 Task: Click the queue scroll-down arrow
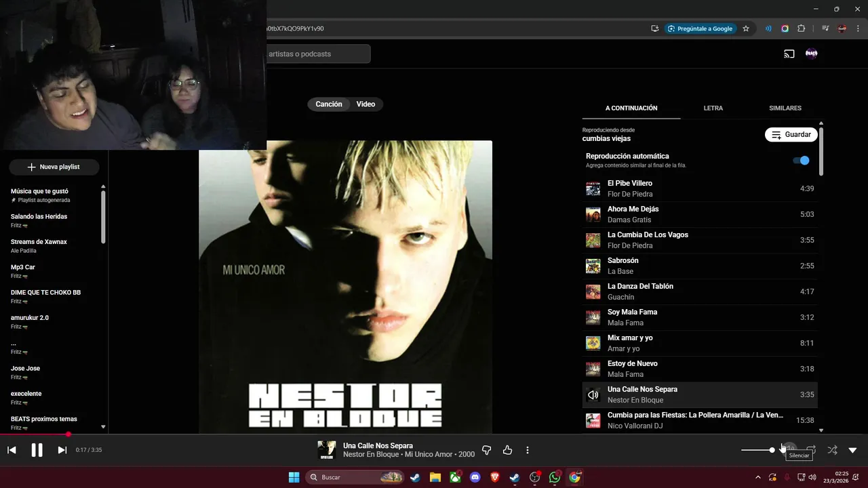(x=821, y=430)
